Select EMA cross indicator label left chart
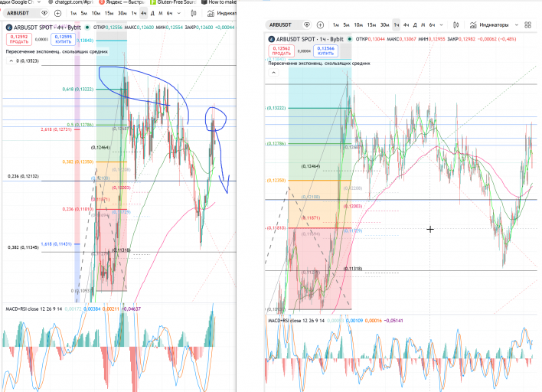Image resolution: width=542 pixels, height=392 pixels. [57, 51]
